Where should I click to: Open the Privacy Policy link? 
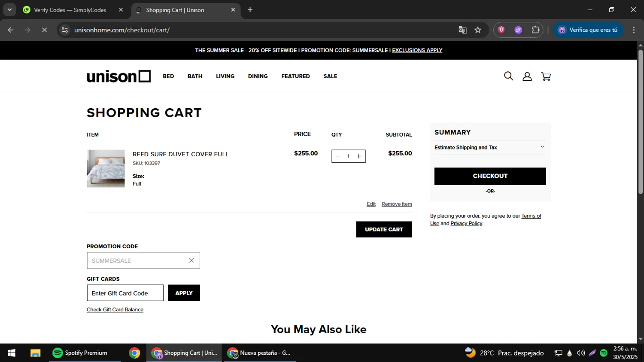point(466,223)
